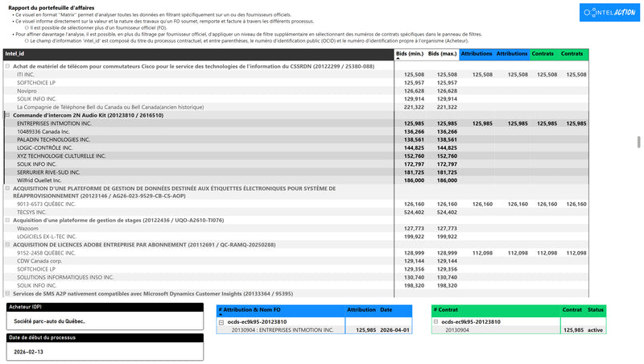Collapse the Commande d'intercom 2N Audio Kit row

[7, 115]
